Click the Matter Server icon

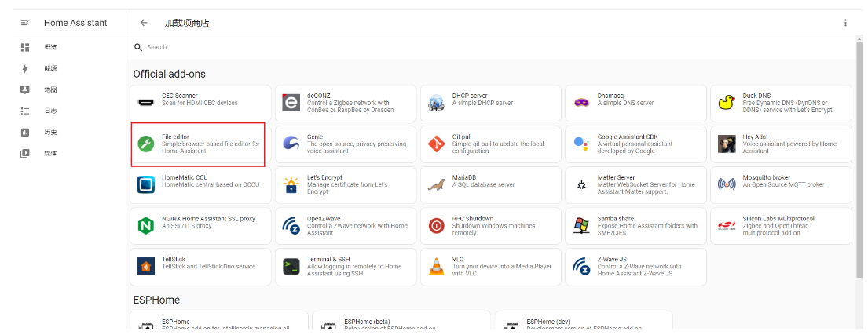(x=581, y=184)
